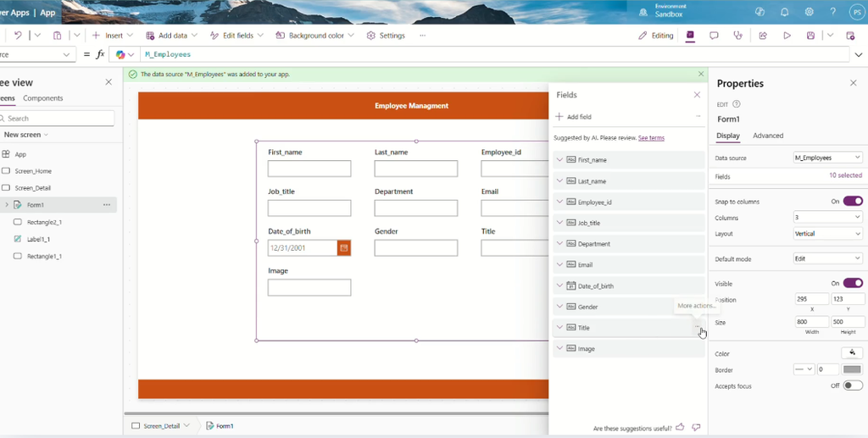Image resolution: width=868 pixels, height=438 pixels.
Task: Toggle the Accepts focus switch
Action: [x=853, y=385]
